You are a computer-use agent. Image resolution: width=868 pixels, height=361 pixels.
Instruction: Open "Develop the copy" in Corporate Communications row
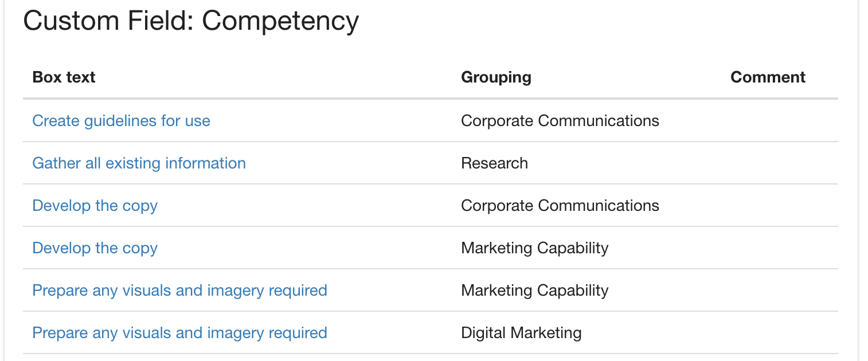(x=95, y=206)
